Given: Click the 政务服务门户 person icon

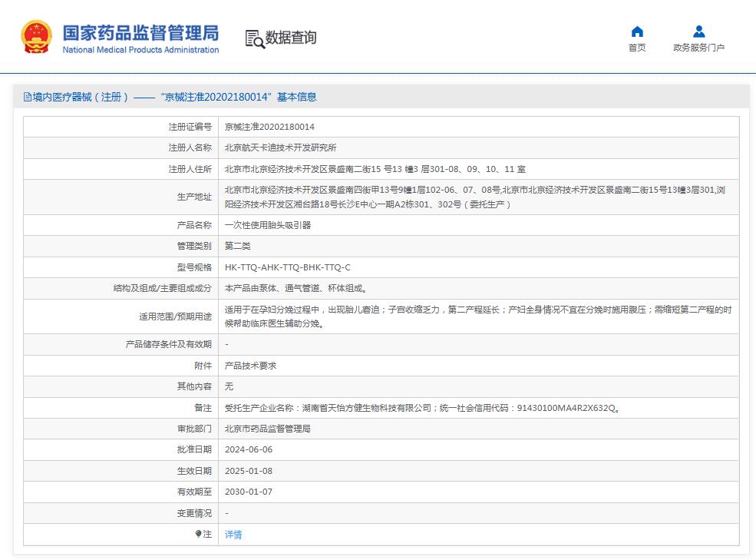Looking at the screenshot, I should pos(698,31).
